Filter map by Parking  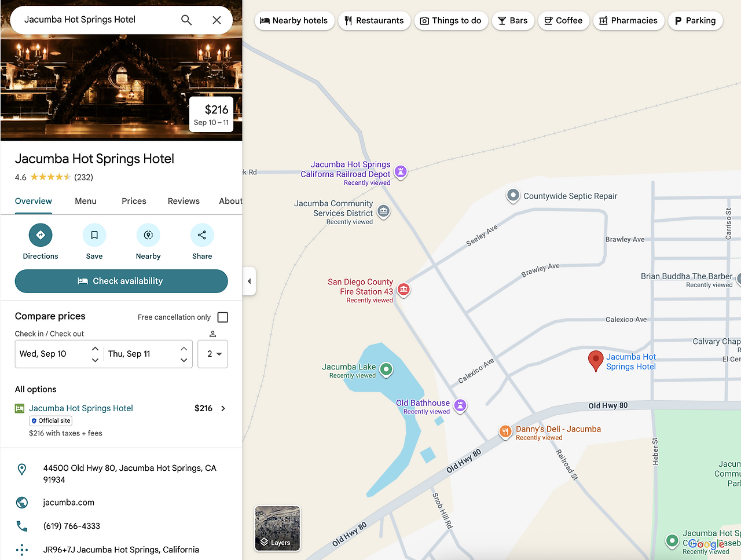tap(695, 21)
